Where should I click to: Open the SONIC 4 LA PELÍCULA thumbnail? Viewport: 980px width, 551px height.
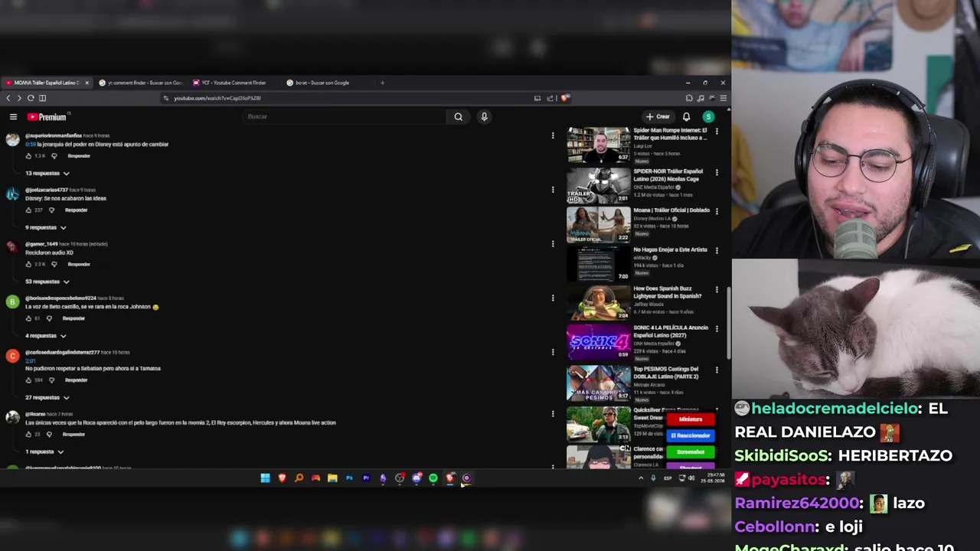(599, 342)
